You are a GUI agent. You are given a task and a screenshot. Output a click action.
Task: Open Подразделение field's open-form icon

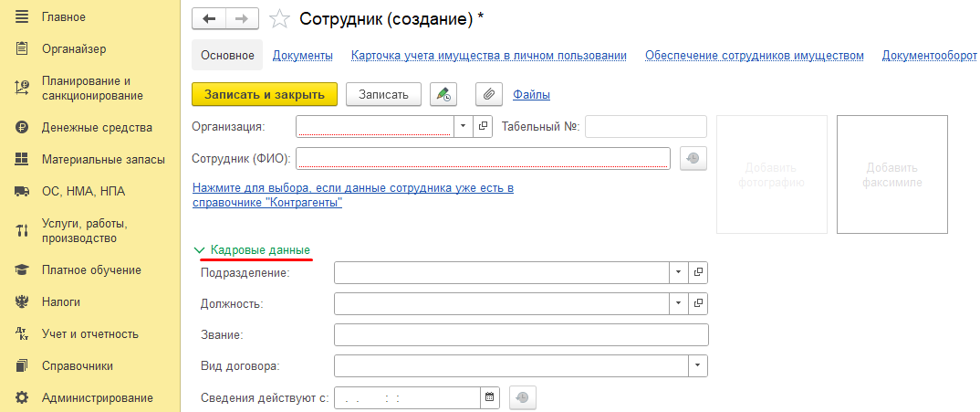(698, 272)
